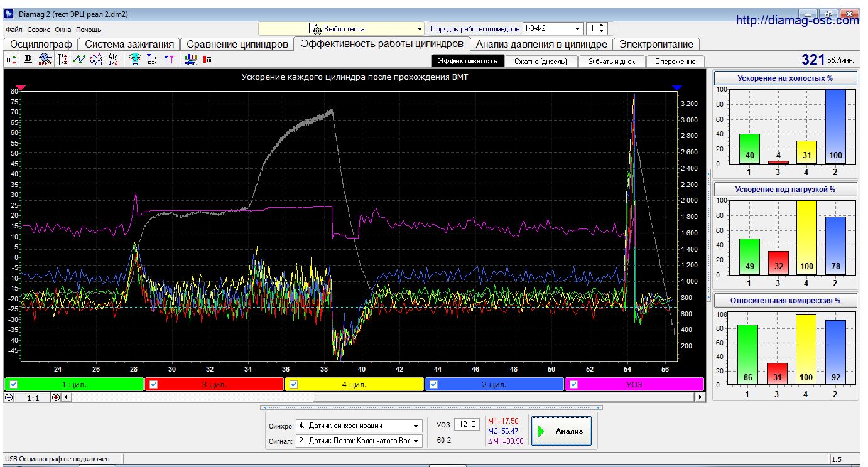
Task: Switch to Анализ давления в цилиндре tab
Action: (541, 44)
